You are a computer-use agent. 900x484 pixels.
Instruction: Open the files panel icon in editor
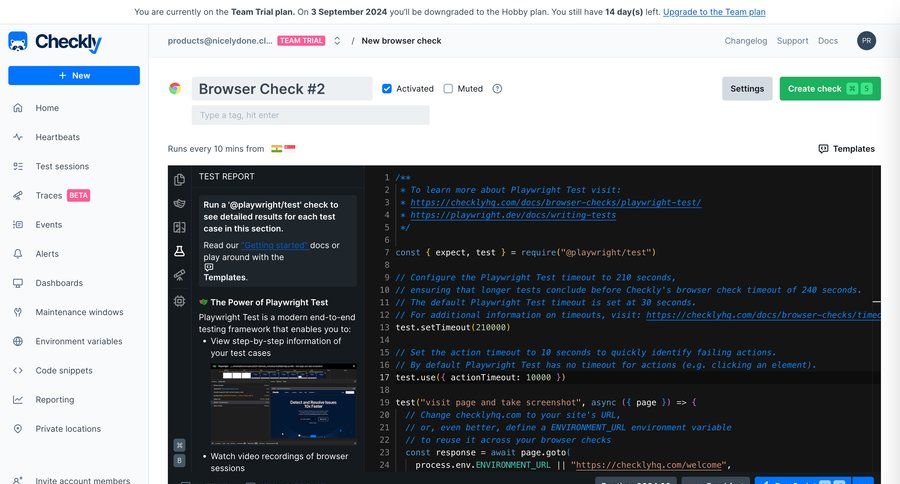[x=180, y=180]
